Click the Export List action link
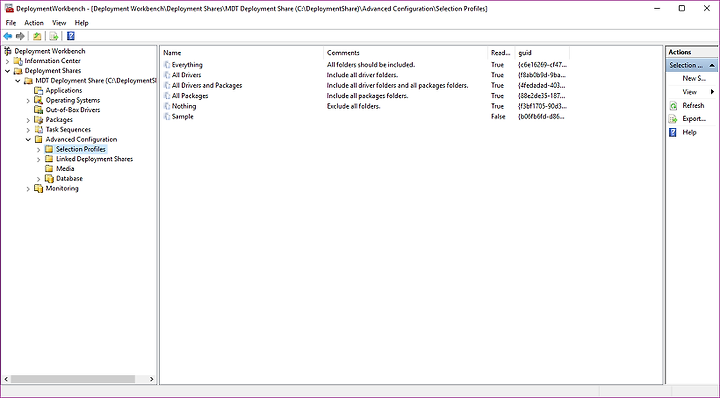 pyautogui.click(x=694, y=119)
